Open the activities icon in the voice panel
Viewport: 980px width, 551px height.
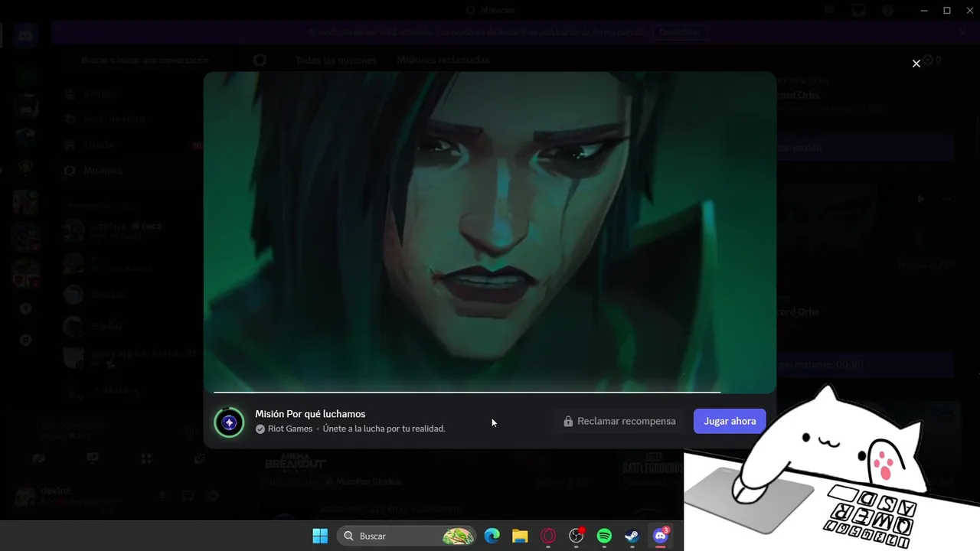click(x=146, y=458)
